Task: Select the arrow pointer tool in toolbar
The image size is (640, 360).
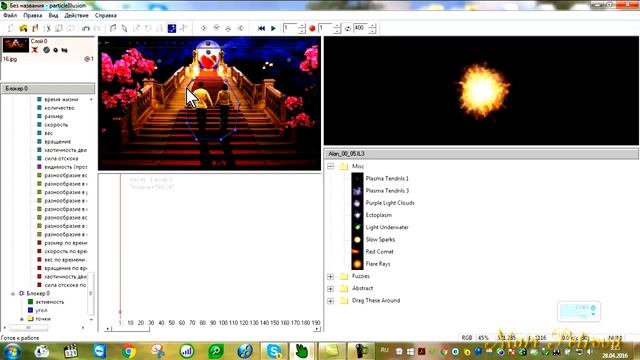Action: tap(124, 28)
